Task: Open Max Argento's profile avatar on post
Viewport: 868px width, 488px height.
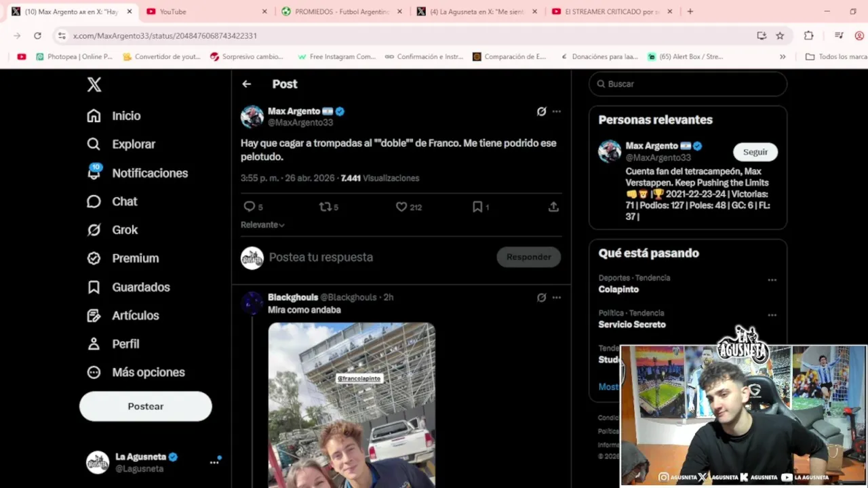Action: pos(252,117)
